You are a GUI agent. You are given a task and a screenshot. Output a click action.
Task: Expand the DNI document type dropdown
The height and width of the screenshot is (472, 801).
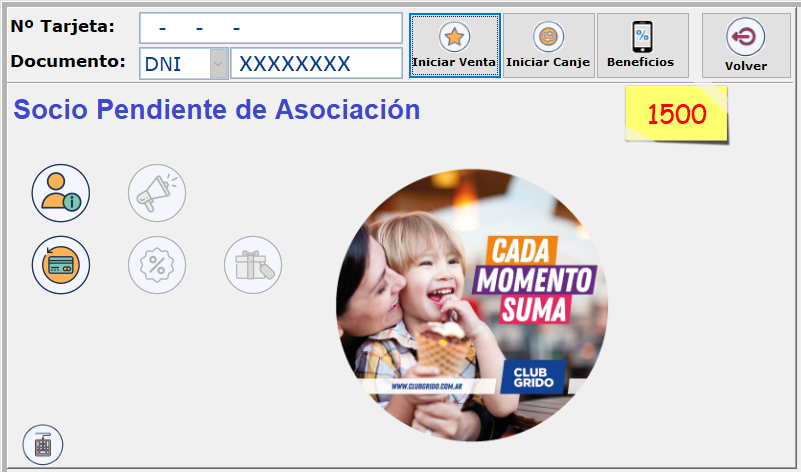pos(219,64)
